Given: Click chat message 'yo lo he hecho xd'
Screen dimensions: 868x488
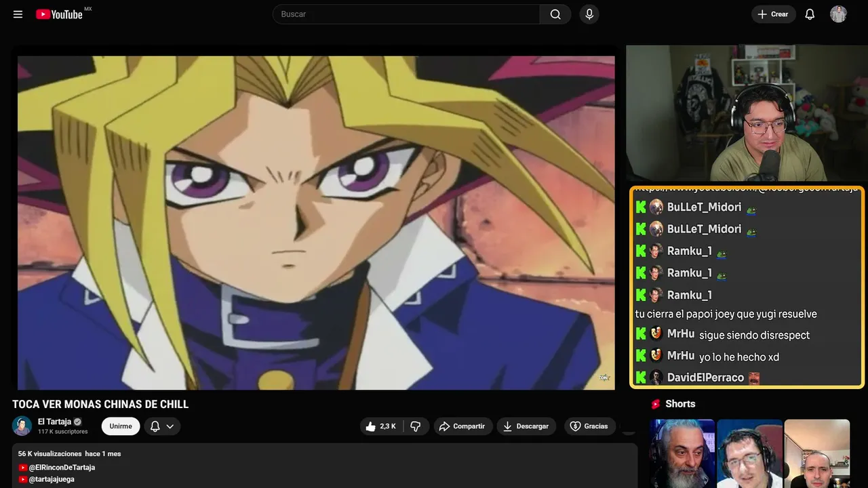Looking at the screenshot, I should (739, 357).
